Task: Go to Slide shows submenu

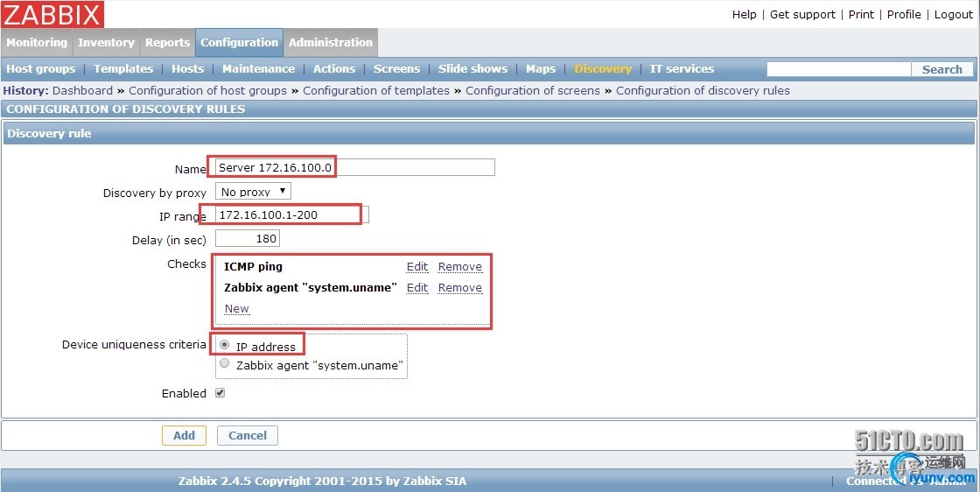Action: (x=472, y=69)
